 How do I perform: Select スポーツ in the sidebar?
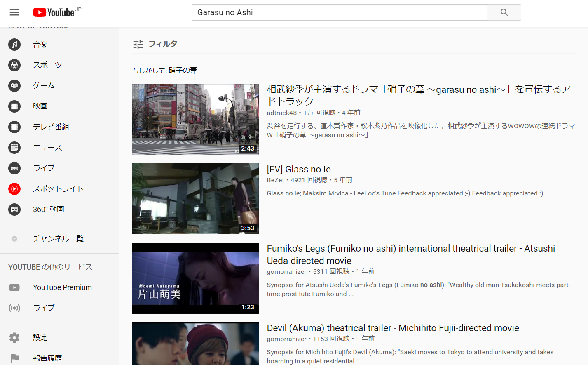pos(47,65)
